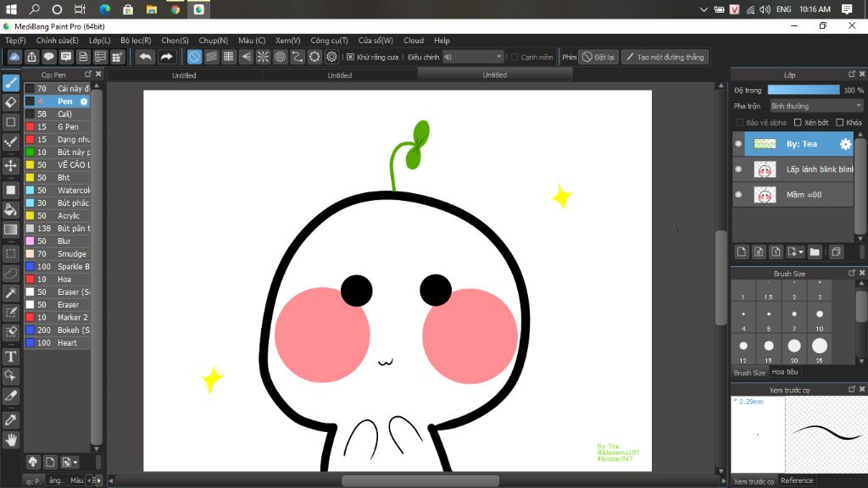Image resolution: width=868 pixels, height=488 pixels.
Task: Click the cloud save toolbar icon
Action: [14, 57]
